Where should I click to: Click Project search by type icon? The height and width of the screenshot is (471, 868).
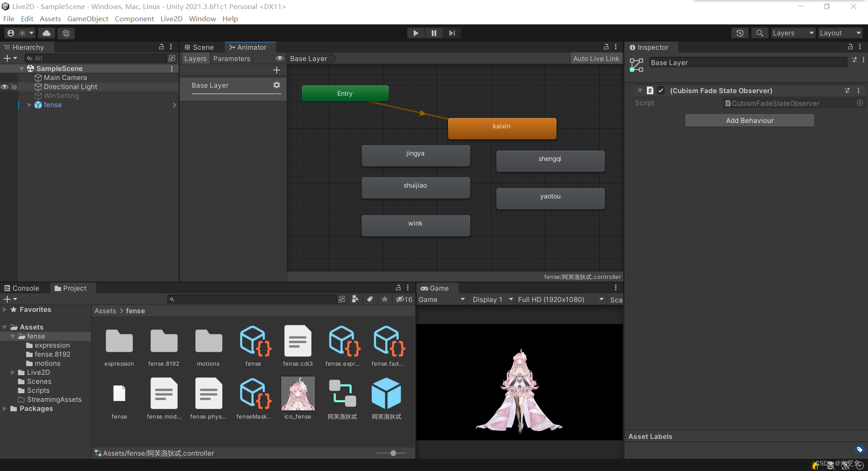pos(355,299)
